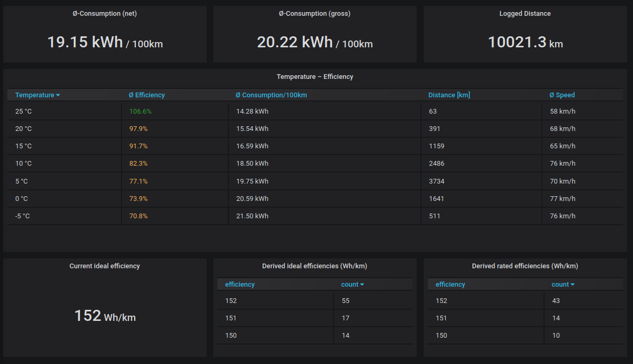Screen dimensions: 633x364
Task: Select the 10 °C temperature cell
Action: point(64,164)
